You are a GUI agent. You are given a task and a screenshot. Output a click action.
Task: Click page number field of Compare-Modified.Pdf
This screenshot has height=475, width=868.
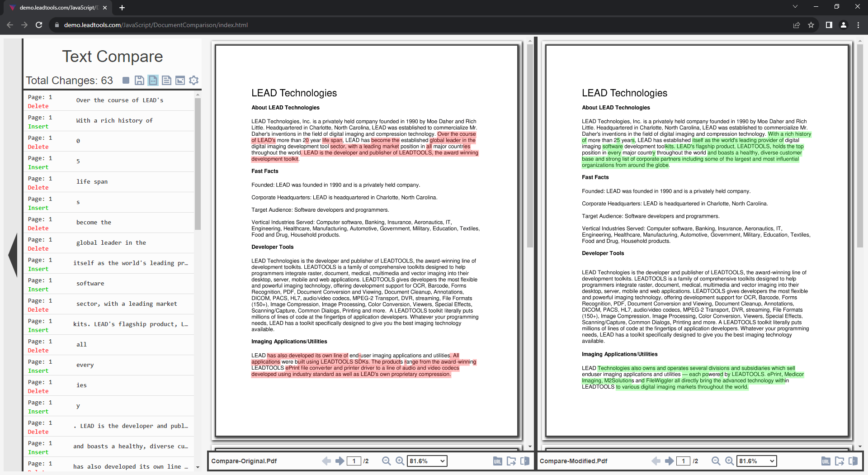(x=684, y=461)
